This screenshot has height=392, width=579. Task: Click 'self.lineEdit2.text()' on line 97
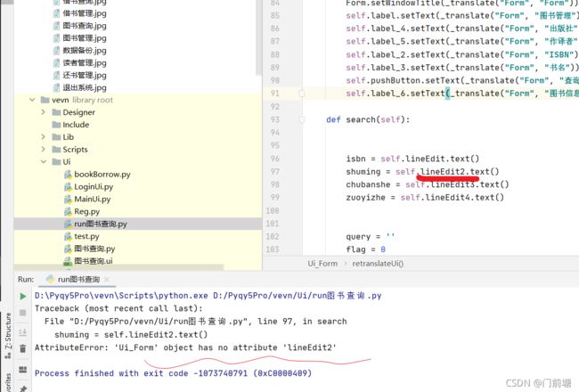pyautogui.click(x=447, y=172)
